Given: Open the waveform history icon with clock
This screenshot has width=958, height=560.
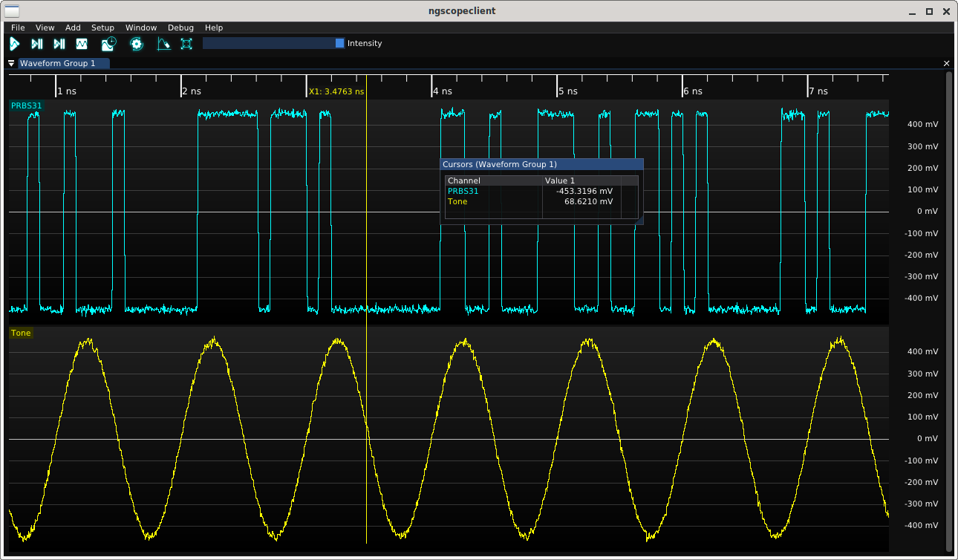Looking at the screenshot, I should click(109, 44).
